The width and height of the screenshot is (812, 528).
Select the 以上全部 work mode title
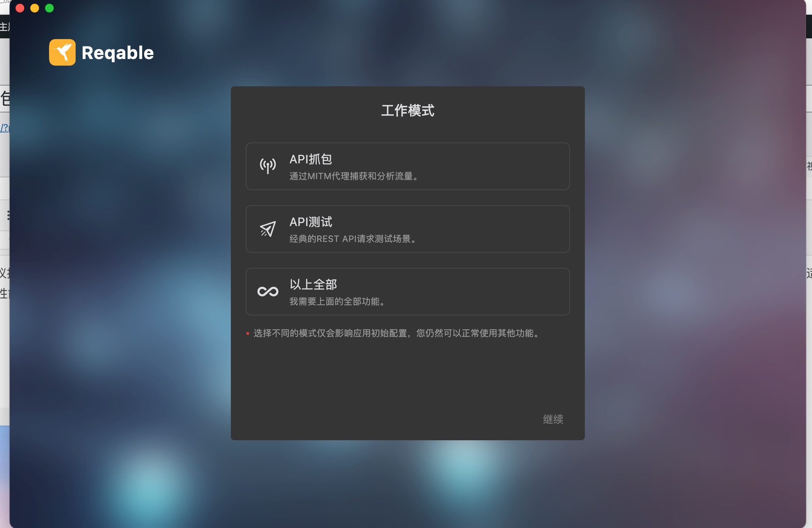313,285
